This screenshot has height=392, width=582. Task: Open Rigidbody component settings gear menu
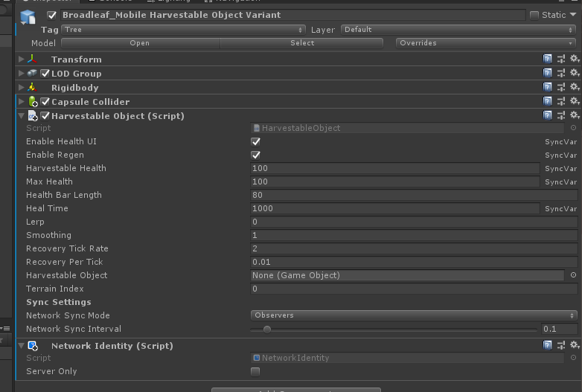point(574,88)
